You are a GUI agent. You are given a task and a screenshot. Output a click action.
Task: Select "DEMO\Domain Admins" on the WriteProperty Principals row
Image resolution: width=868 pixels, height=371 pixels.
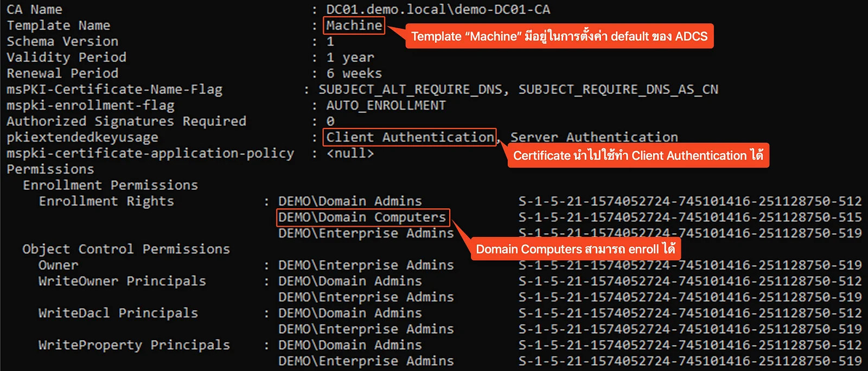point(350,345)
